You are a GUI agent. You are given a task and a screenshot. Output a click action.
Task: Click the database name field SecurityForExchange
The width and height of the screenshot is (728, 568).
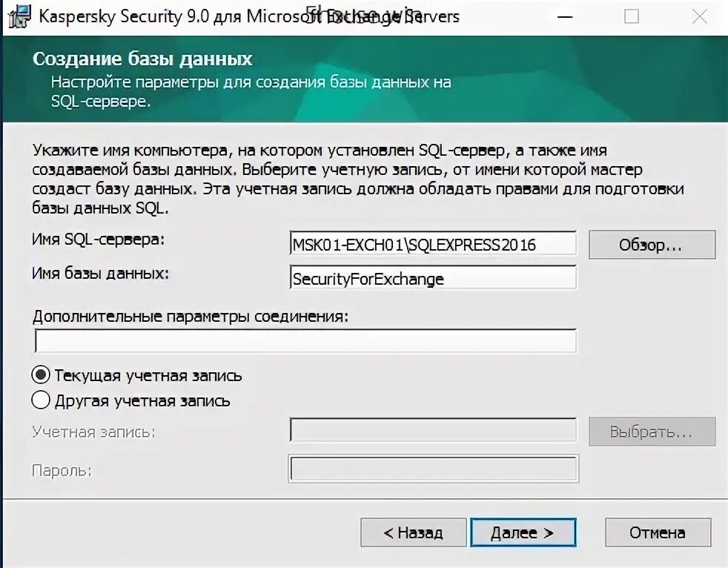(433, 279)
